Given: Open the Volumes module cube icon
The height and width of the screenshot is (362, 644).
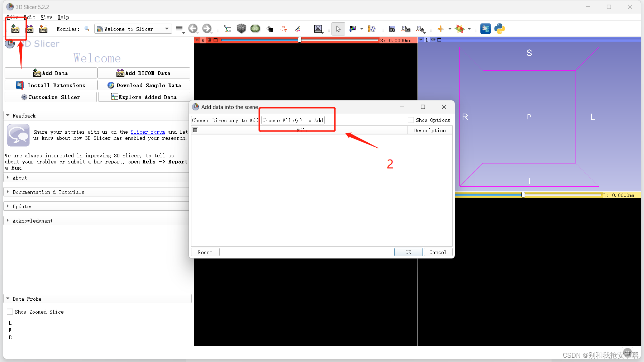Looking at the screenshot, I should [242, 29].
